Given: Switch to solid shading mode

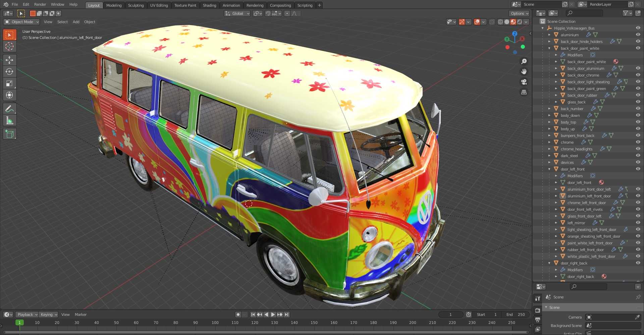Looking at the screenshot, I should click(x=507, y=22).
